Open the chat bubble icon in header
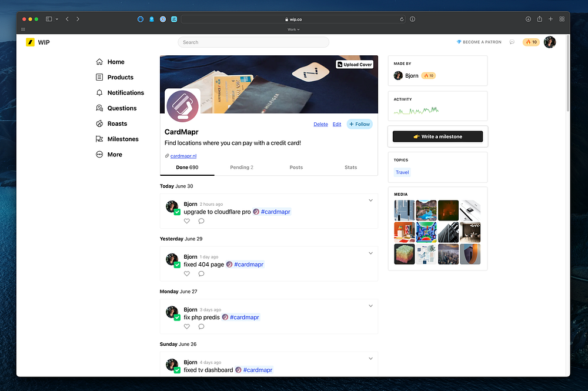588x391 pixels. (x=512, y=42)
